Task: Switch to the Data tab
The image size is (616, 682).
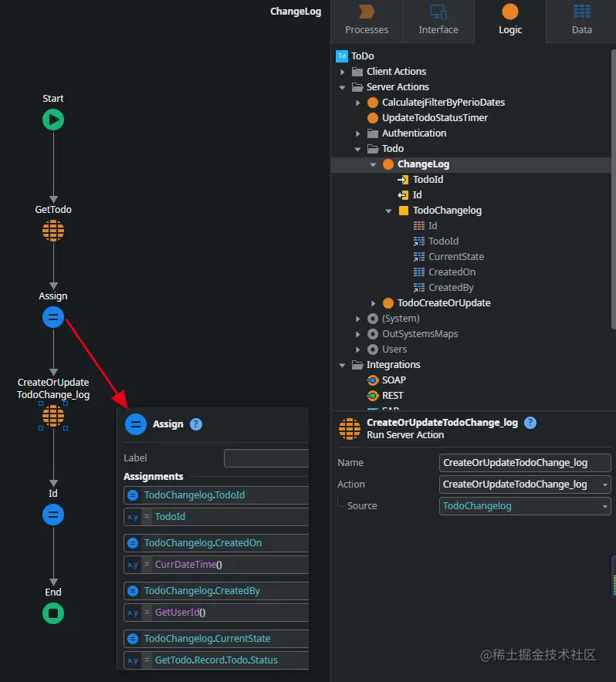Action: tap(581, 20)
